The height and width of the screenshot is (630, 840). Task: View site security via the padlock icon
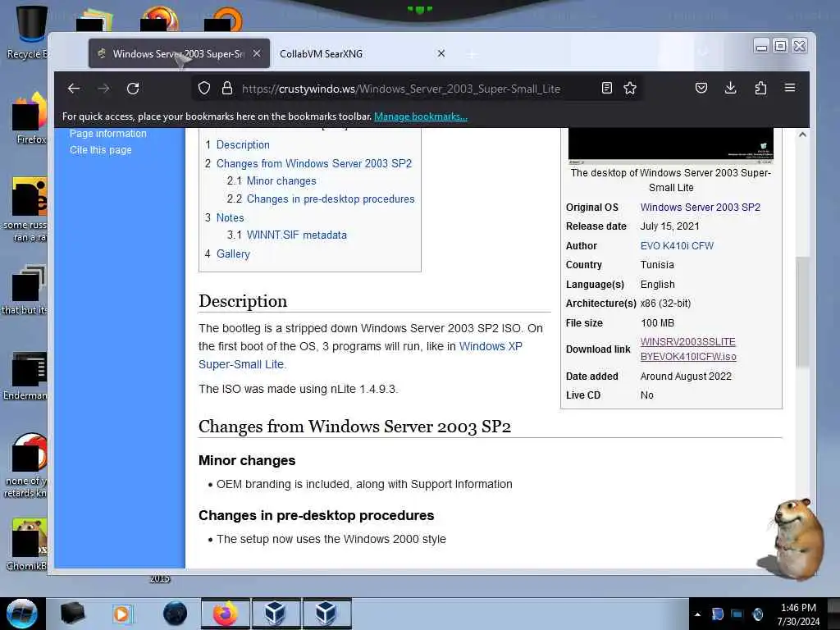[x=227, y=89]
